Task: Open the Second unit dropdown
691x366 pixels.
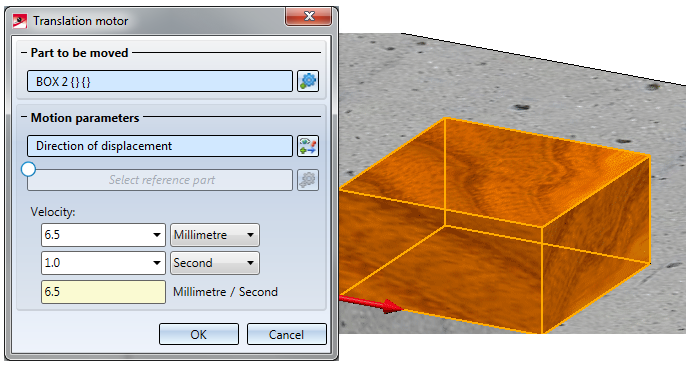Action: 215,263
